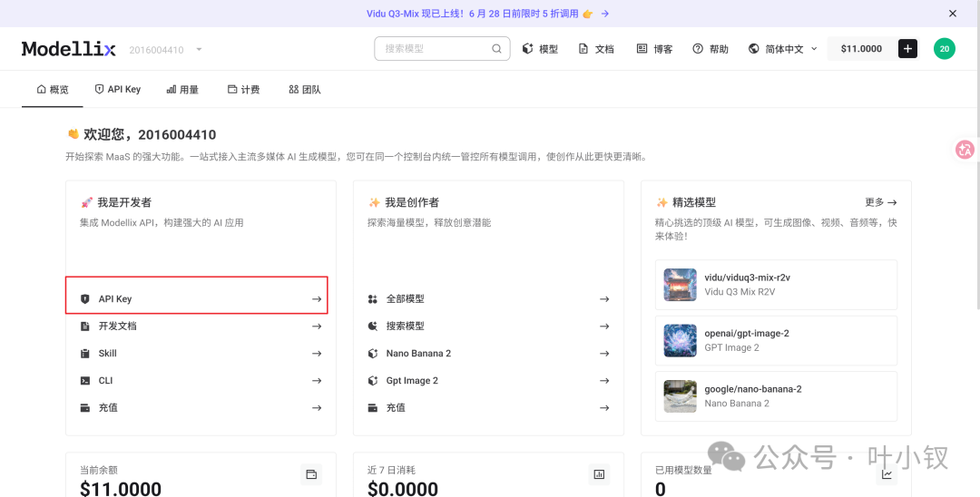
Task: Click the GPT Image 2 thumbnail
Action: 680,340
